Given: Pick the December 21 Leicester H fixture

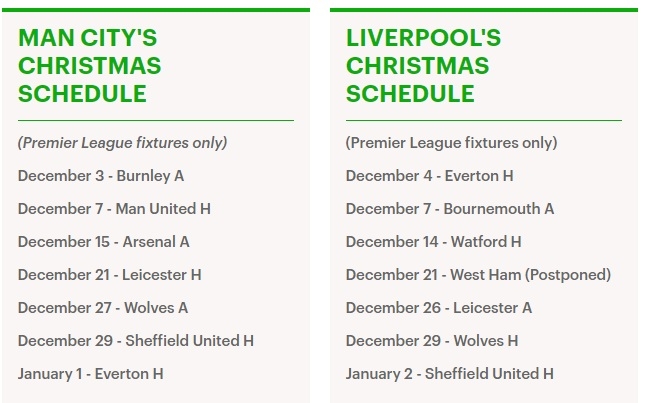Looking at the screenshot, I should click(x=110, y=275).
